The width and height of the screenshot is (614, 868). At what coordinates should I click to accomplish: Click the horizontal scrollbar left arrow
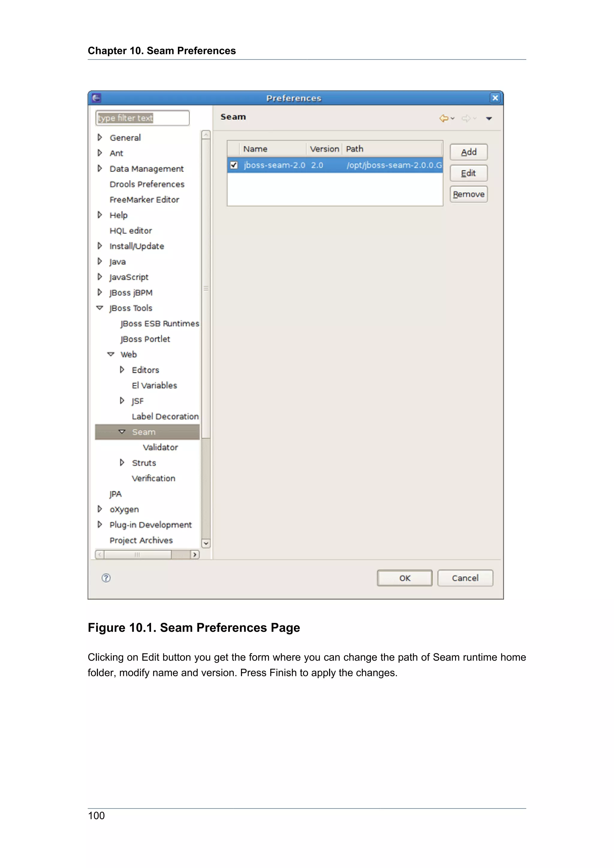coord(100,554)
